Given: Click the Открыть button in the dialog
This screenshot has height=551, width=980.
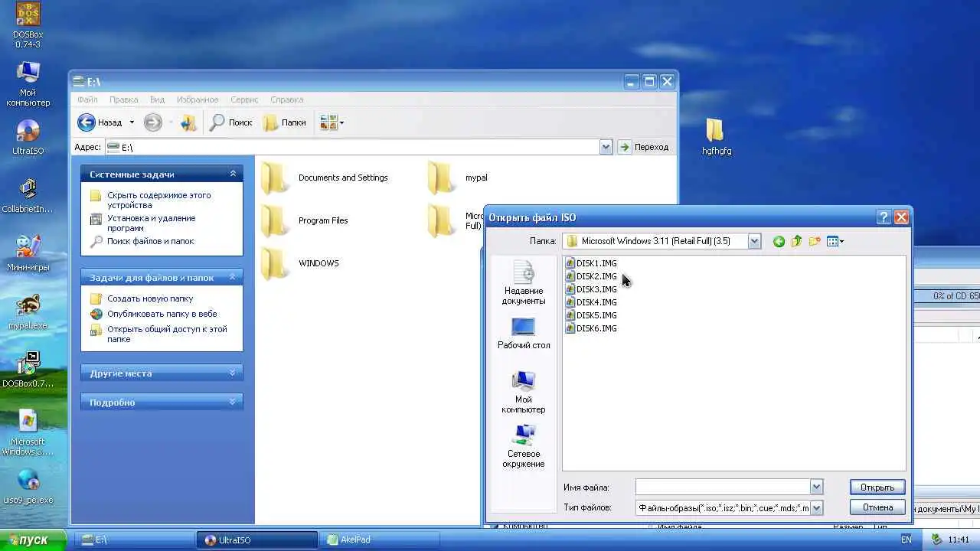Looking at the screenshot, I should [877, 487].
